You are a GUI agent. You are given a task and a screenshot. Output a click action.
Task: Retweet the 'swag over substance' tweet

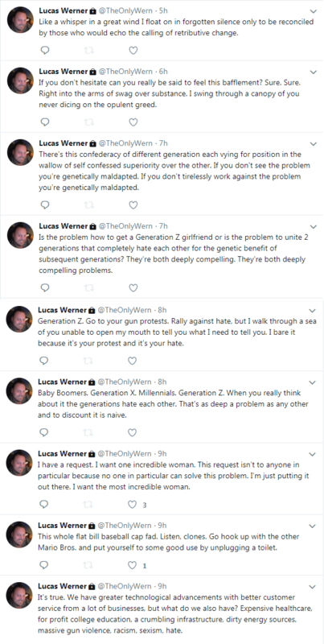89,122
